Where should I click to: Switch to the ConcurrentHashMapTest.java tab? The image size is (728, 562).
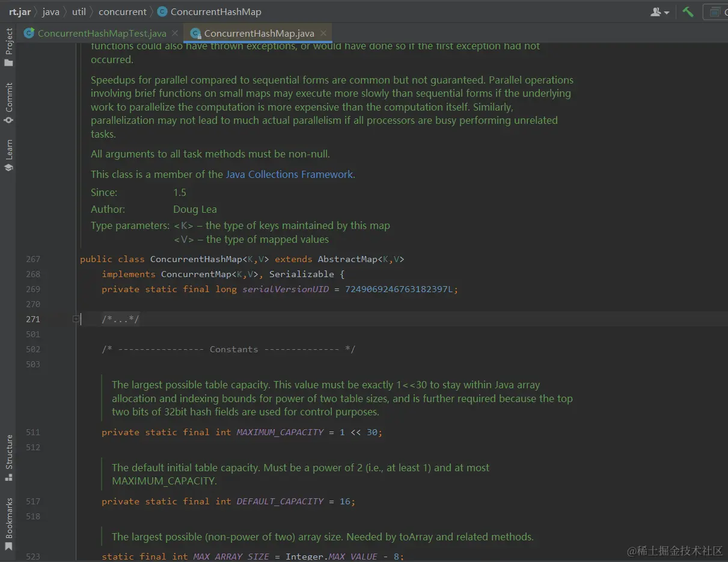102,33
